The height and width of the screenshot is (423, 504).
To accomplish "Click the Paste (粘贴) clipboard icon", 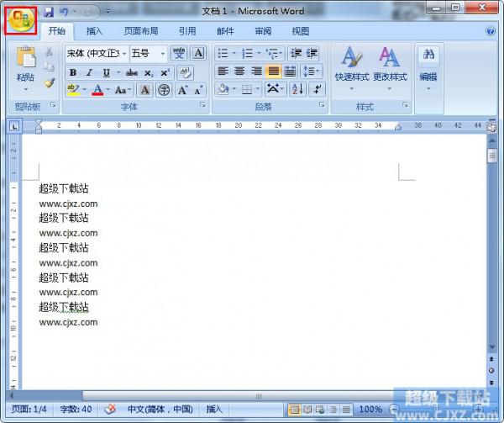I will click(26, 58).
